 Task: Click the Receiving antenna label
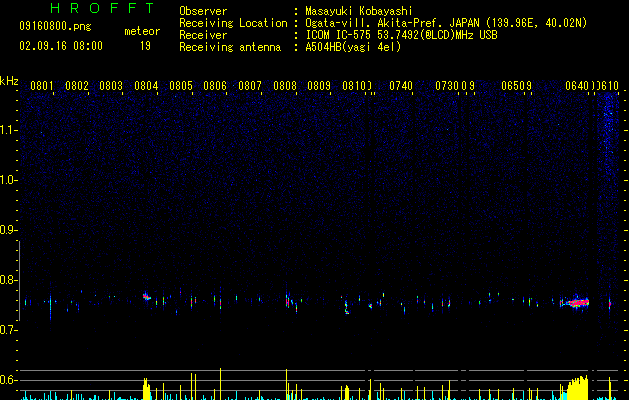click(230, 47)
